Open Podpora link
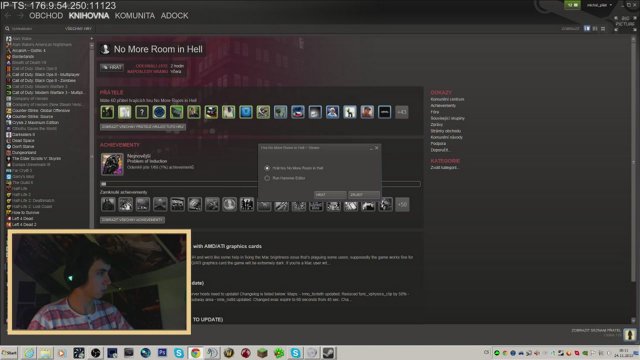Image resolution: width=640 pixels, height=360 pixels. coord(438,144)
